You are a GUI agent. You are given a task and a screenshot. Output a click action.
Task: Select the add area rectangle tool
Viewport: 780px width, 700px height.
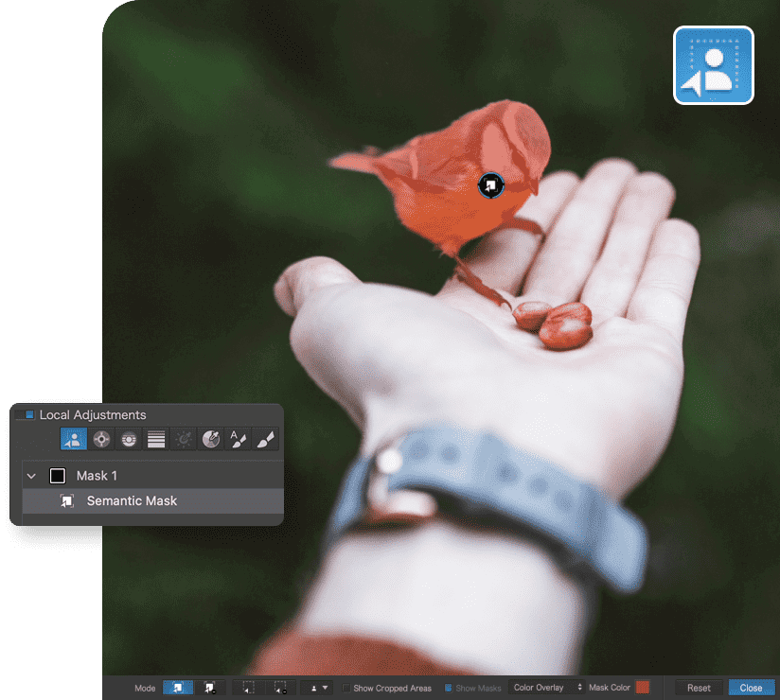(248, 688)
